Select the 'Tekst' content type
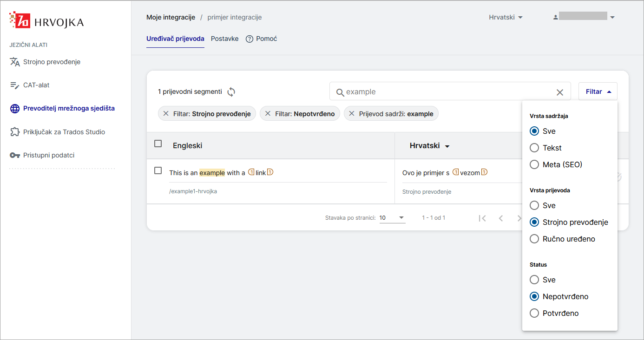 (x=534, y=148)
